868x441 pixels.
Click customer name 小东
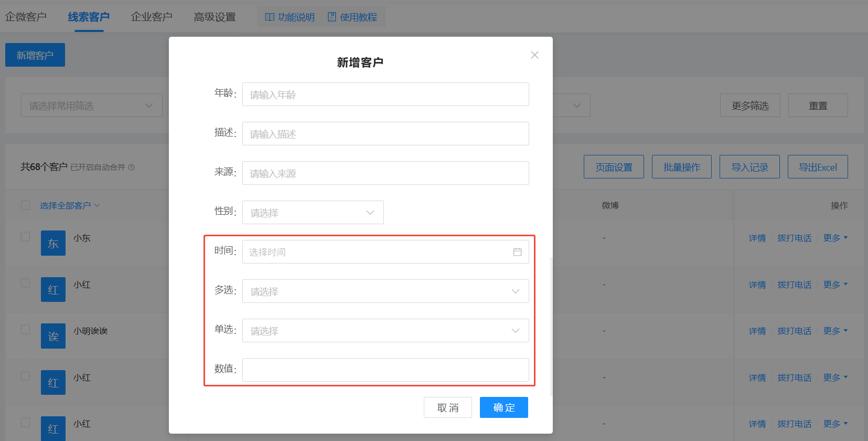[x=82, y=238]
